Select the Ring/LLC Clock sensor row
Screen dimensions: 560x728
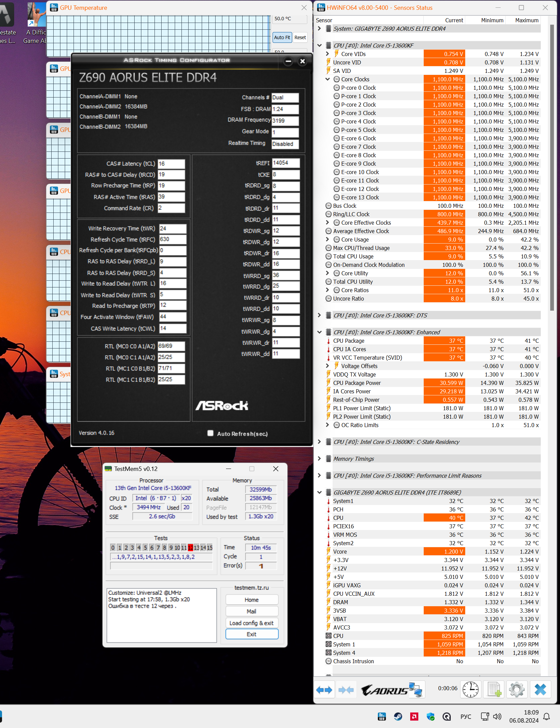(432, 214)
